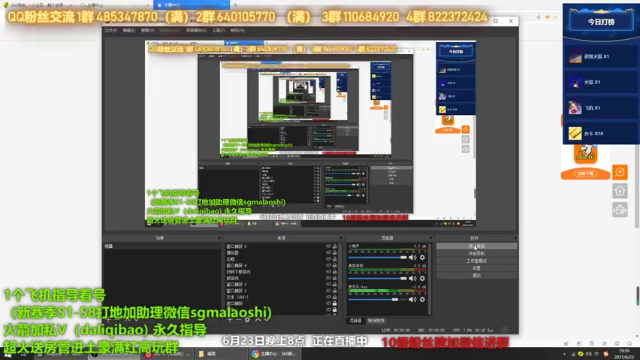Open settings gear of top mixer channel
Screen dimensions: 640x360
coord(422,258)
